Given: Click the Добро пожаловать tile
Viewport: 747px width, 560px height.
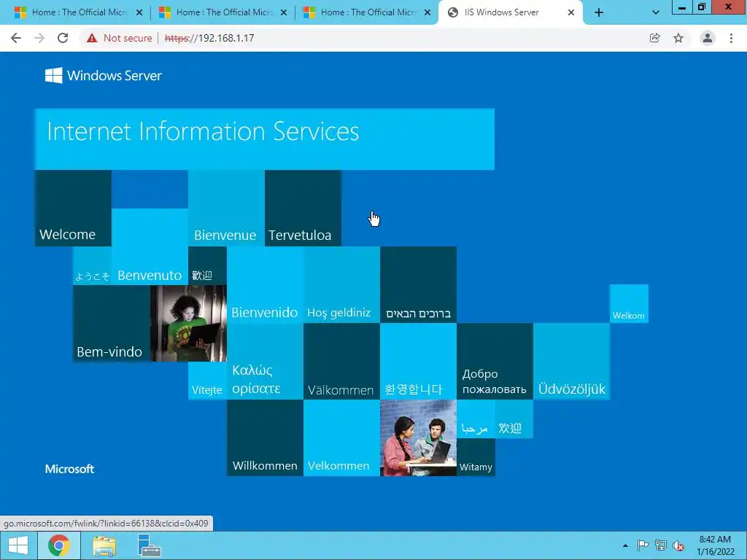Looking at the screenshot, I should coord(495,362).
